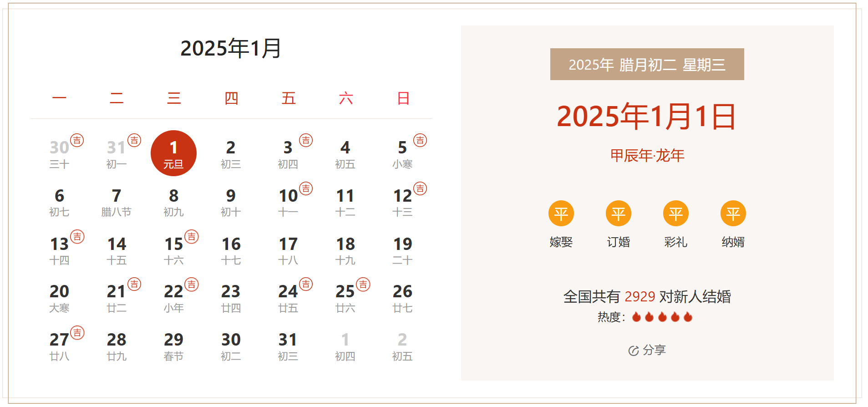Screen dimensions: 868x407
Task: Open January 16 十七 date
Action: tap(231, 251)
